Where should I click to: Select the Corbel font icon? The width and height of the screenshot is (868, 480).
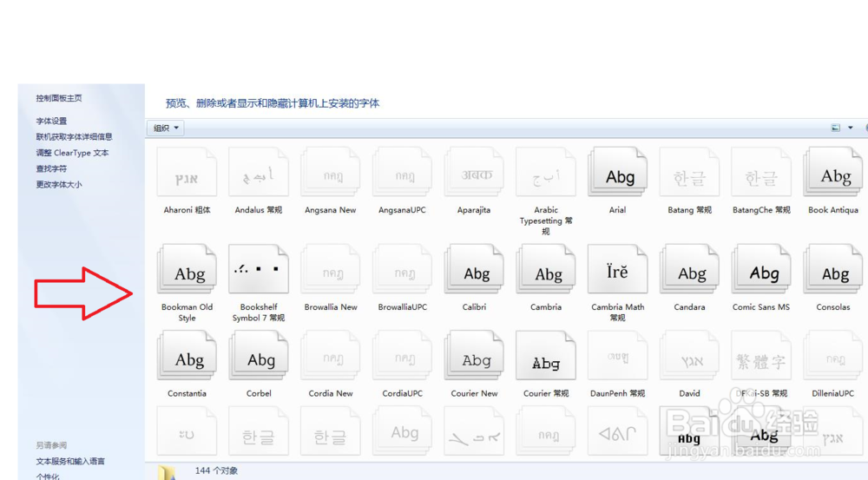click(259, 355)
